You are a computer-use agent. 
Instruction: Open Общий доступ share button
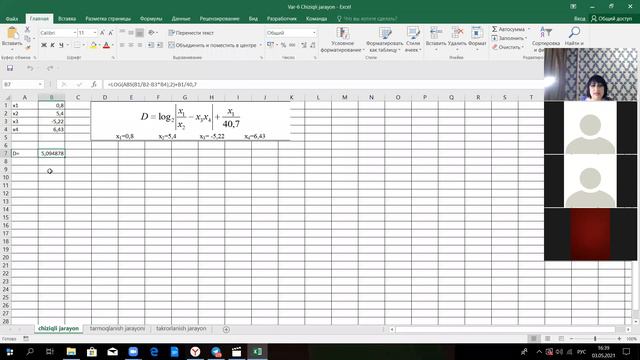coord(611,19)
